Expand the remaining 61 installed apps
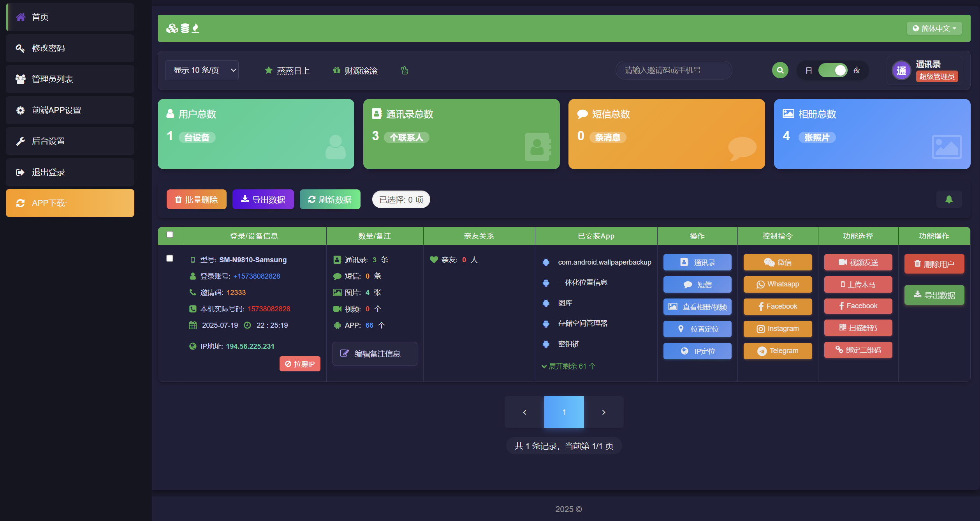 coord(568,366)
